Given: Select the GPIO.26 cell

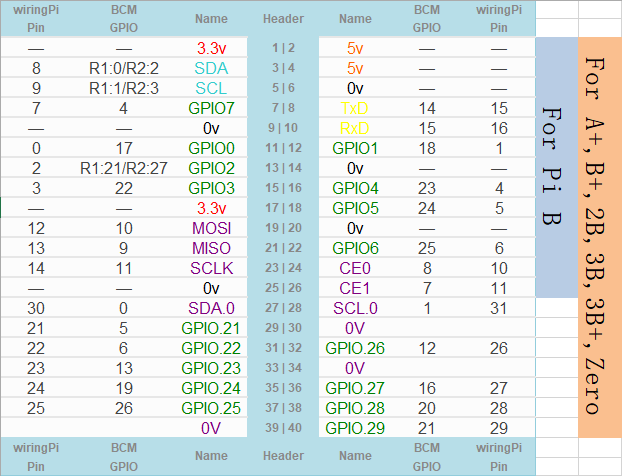Looking at the screenshot, I should pyautogui.click(x=355, y=348).
